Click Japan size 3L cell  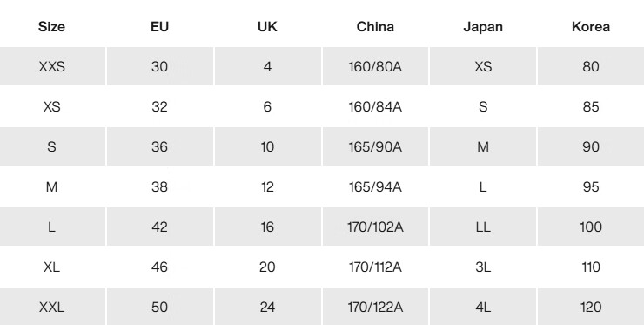483,267
